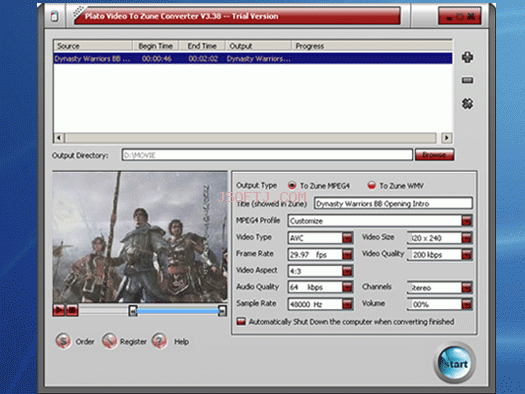Open the Video Type dropdown
525x394 pixels.
click(x=347, y=238)
